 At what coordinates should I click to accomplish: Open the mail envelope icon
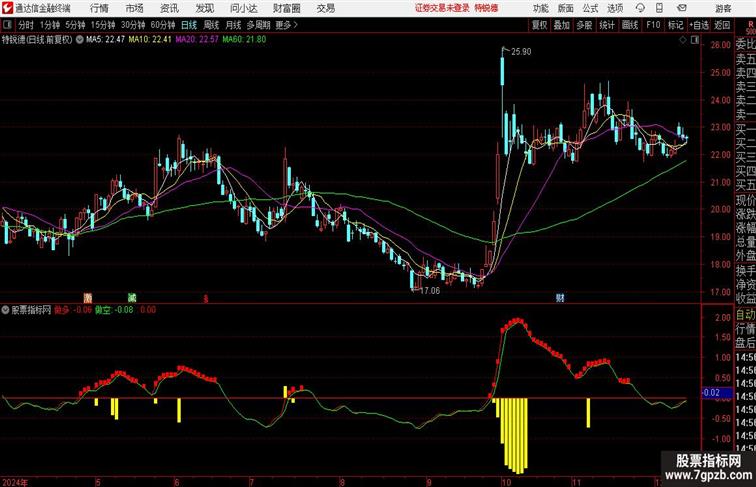tap(682, 8)
